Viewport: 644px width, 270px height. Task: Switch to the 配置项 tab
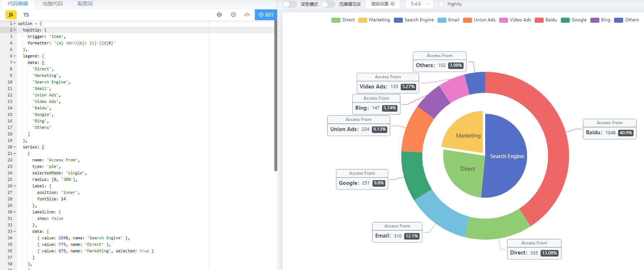pos(85,4)
